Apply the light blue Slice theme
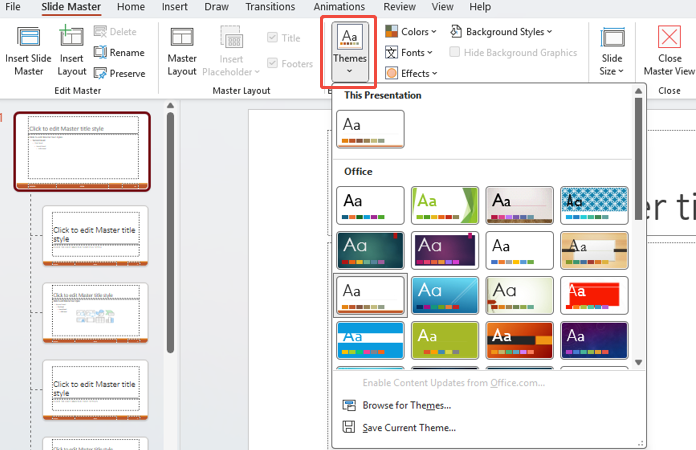Screen dimensions: 696x450 point(445,296)
